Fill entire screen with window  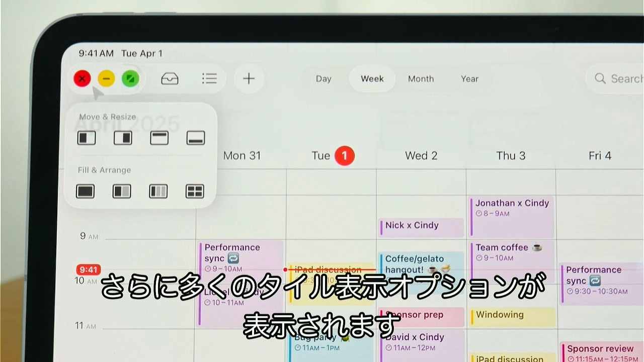coord(86,191)
